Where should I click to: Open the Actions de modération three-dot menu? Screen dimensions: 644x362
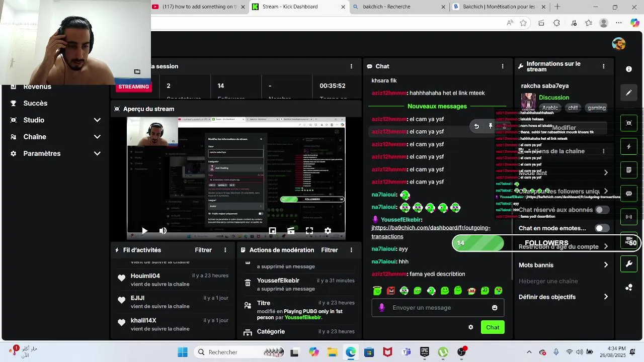tap(351, 250)
